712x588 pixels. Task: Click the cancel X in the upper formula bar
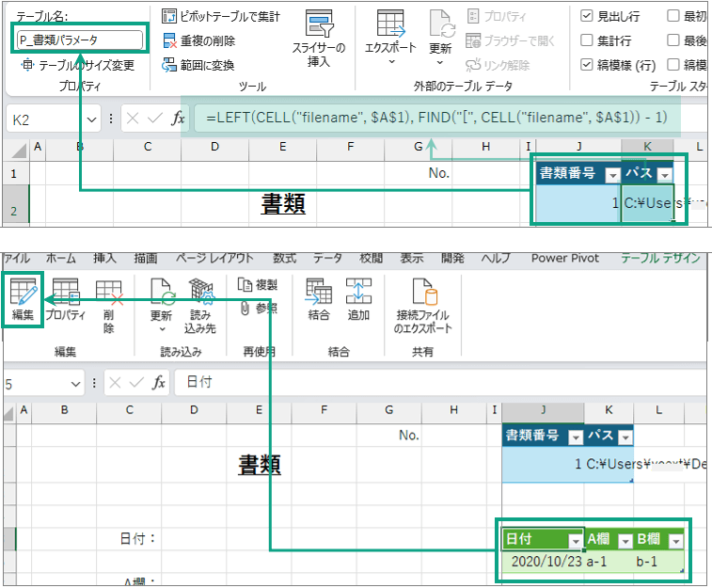(x=133, y=119)
